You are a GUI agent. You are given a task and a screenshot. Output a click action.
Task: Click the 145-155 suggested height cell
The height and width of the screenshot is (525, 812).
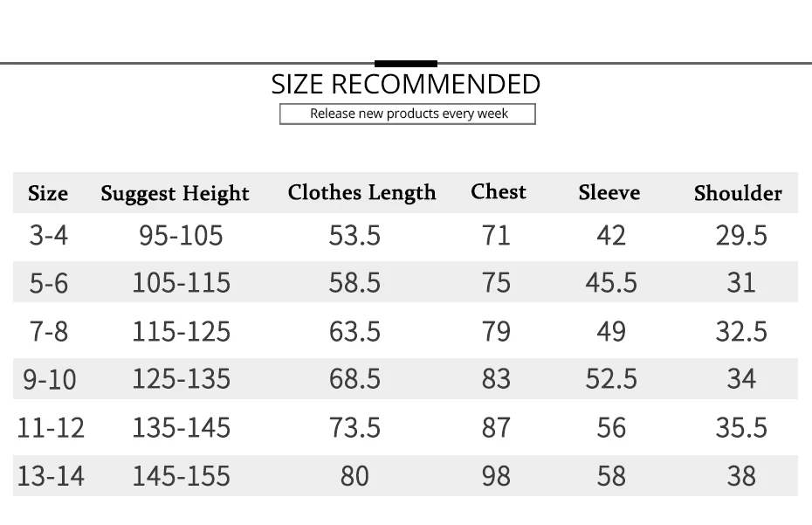point(182,476)
